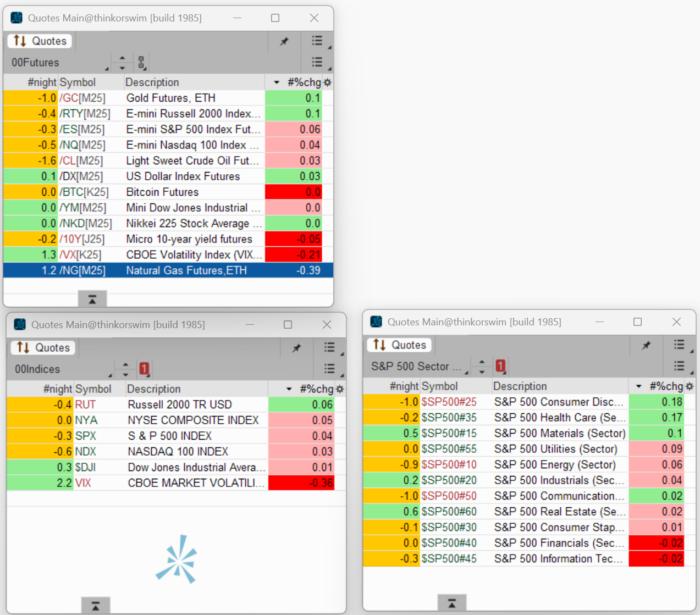Select $DJI Dow Jones Industrial row
Viewport: 700px width, 615px height.
coord(176,467)
